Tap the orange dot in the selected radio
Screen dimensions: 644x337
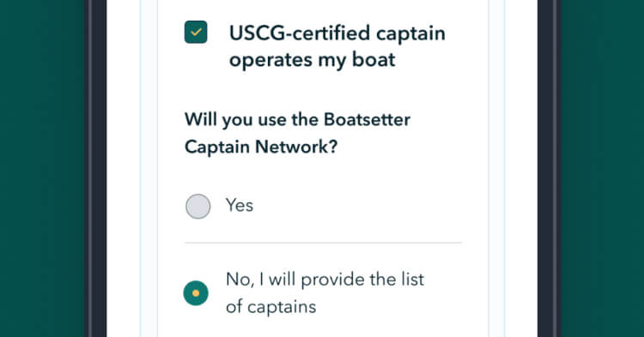tap(196, 293)
